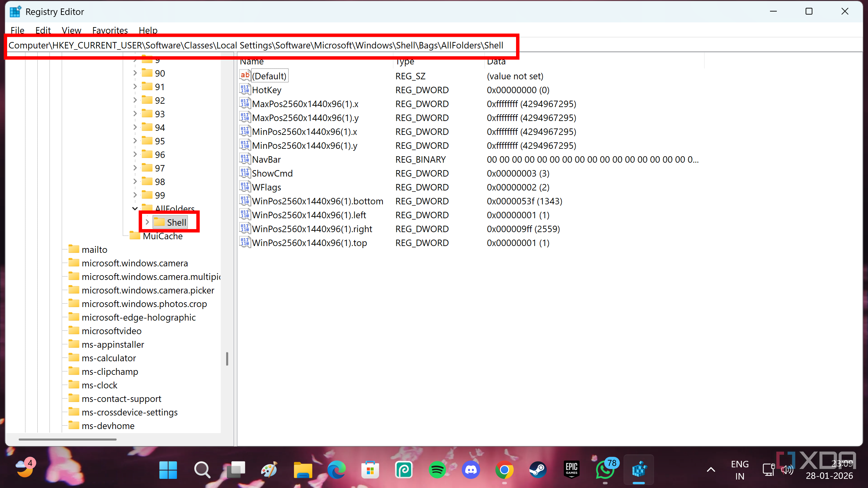Image resolution: width=868 pixels, height=488 pixels.
Task: Select the ms-contact-support key
Action: (x=121, y=399)
